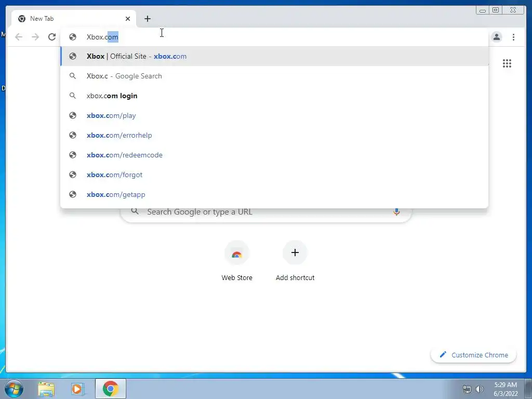Choose xbox.com/getapp suggestion
This screenshot has height=399, width=532.
coord(274,194)
